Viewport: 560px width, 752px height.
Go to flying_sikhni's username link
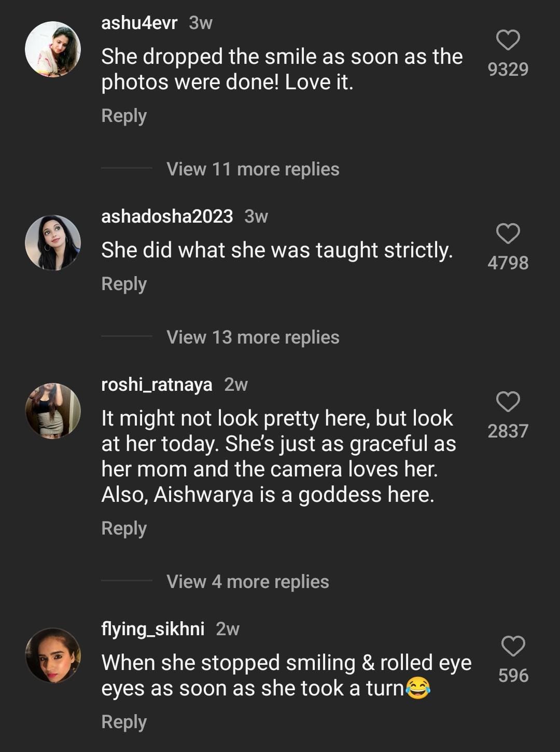[152, 629]
